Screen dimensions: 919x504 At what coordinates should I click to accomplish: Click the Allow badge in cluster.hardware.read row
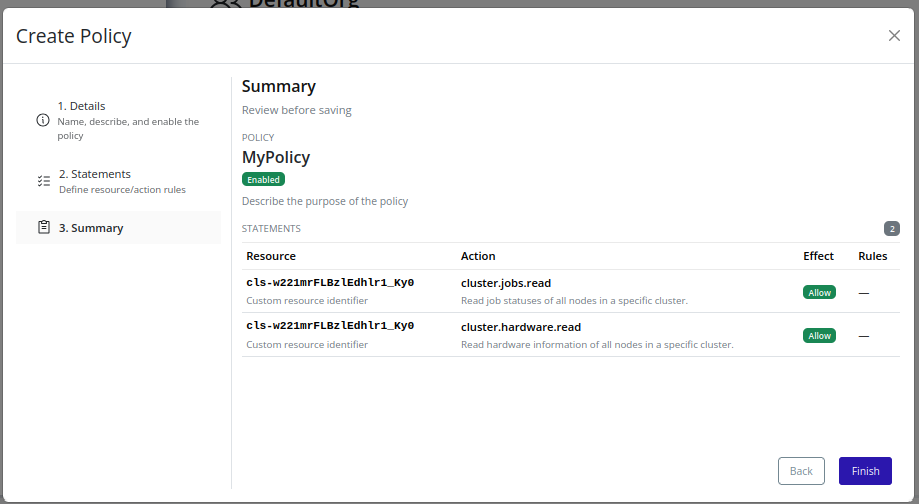point(819,336)
